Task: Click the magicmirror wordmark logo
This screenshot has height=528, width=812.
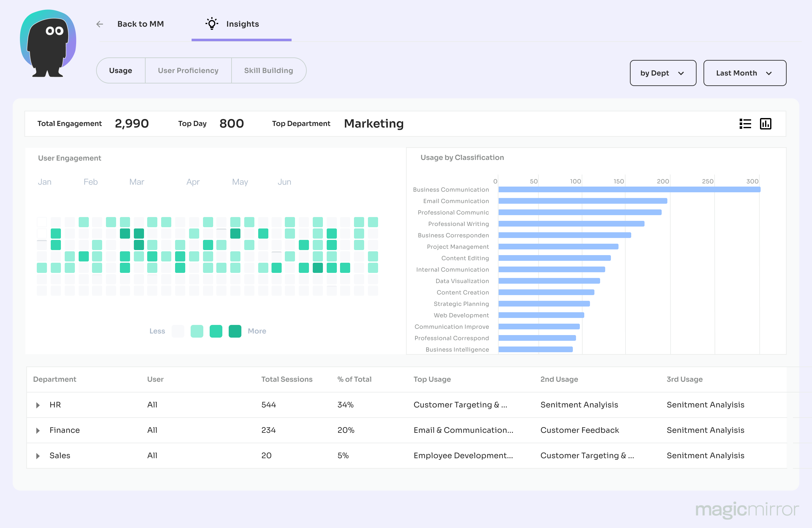Action: [x=747, y=509]
